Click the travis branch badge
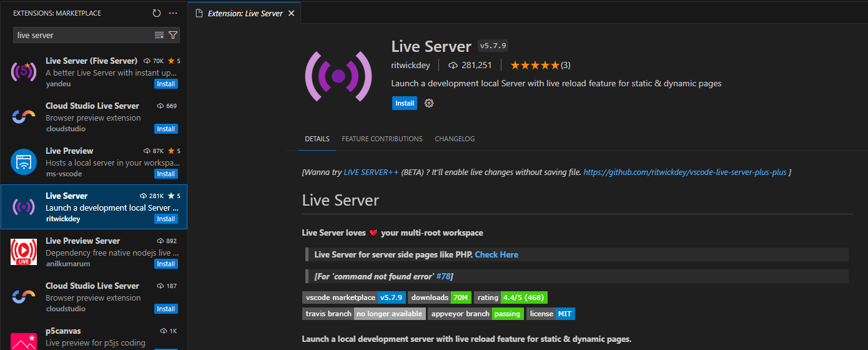This screenshot has width=868, height=350. (x=364, y=314)
